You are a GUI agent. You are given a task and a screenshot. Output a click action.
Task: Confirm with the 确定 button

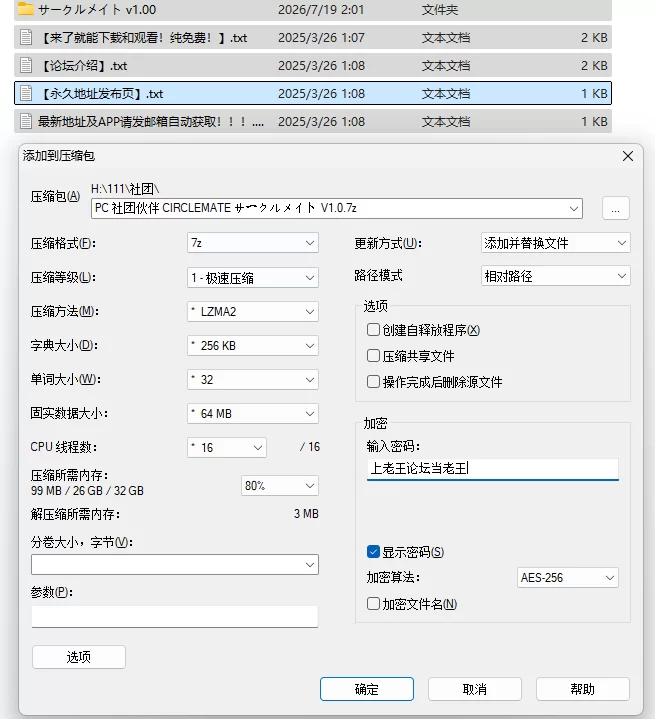pyautogui.click(x=367, y=689)
